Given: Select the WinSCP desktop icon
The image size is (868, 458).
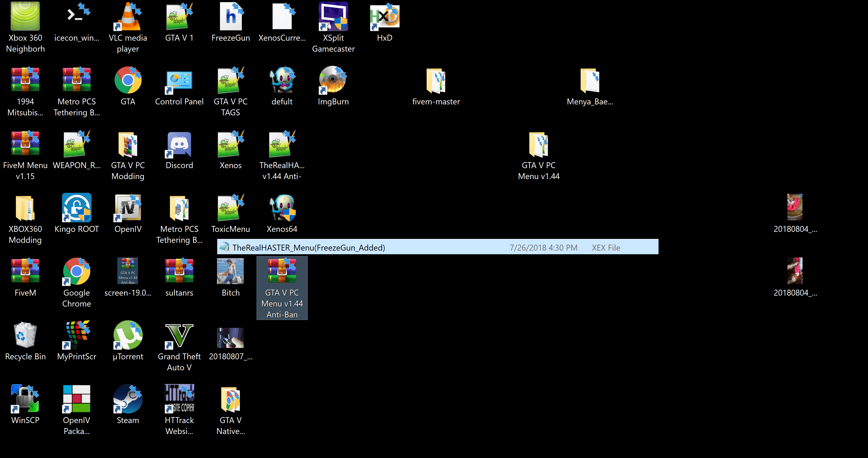Looking at the screenshot, I should 25,399.
